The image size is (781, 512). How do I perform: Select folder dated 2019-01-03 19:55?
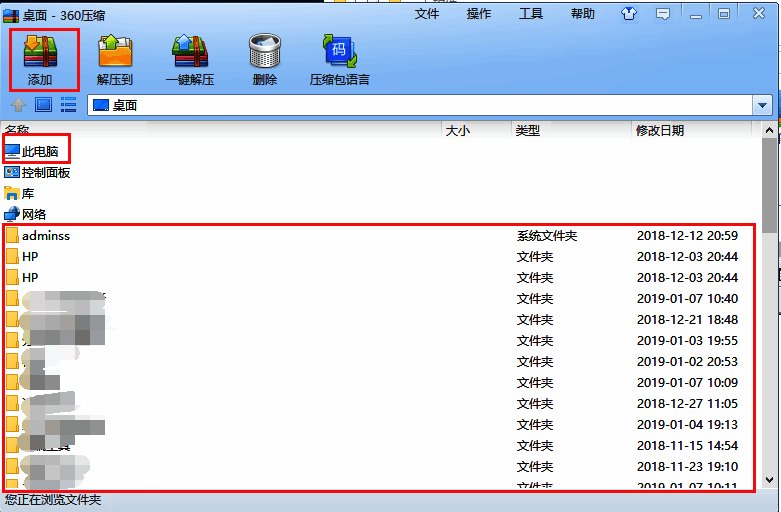[381, 340]
